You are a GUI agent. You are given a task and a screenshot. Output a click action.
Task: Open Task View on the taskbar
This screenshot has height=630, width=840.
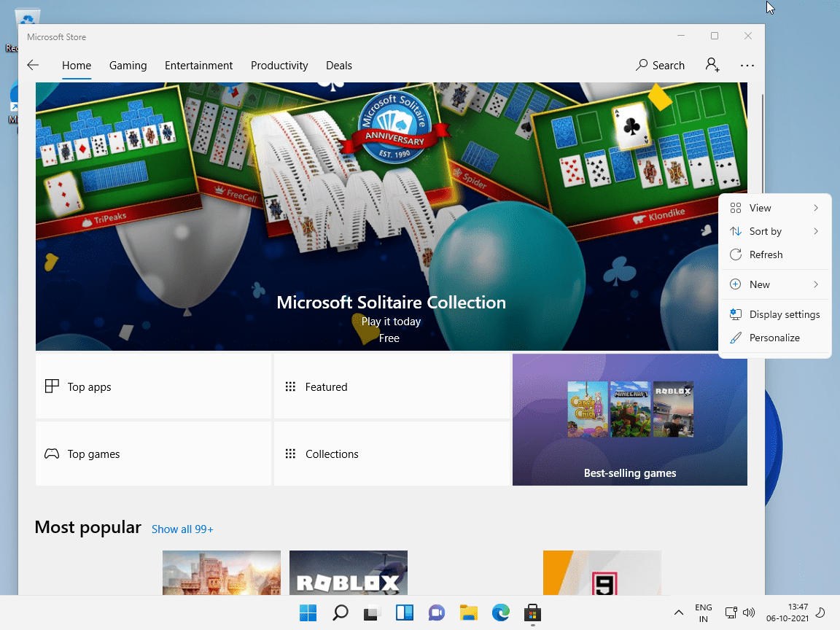click(x=373, y=612)
